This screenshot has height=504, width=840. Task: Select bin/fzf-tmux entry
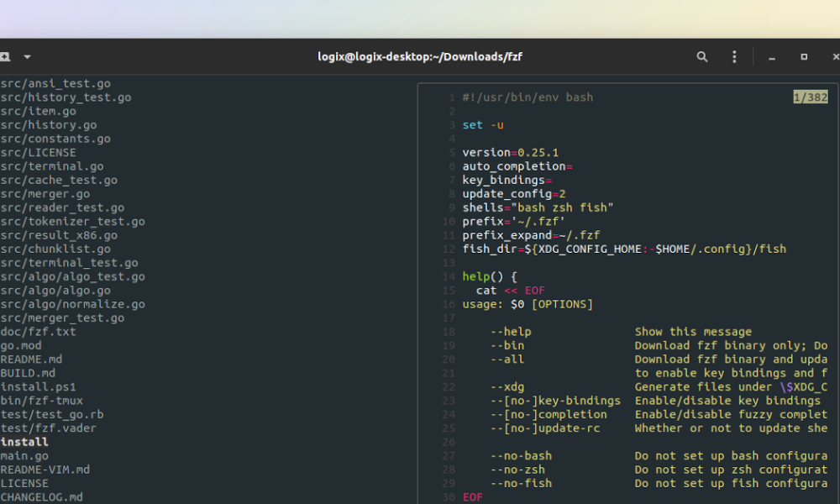(x=42, y=402)
